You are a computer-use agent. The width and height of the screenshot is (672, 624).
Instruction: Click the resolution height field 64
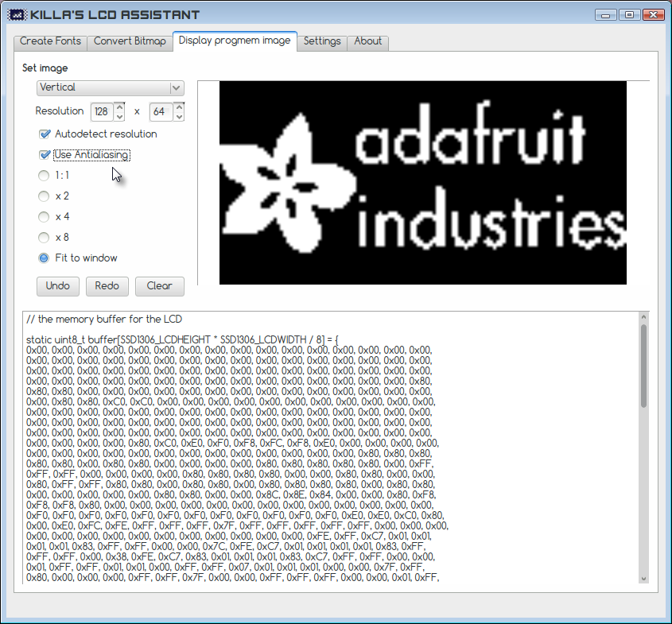click(161, 112)
